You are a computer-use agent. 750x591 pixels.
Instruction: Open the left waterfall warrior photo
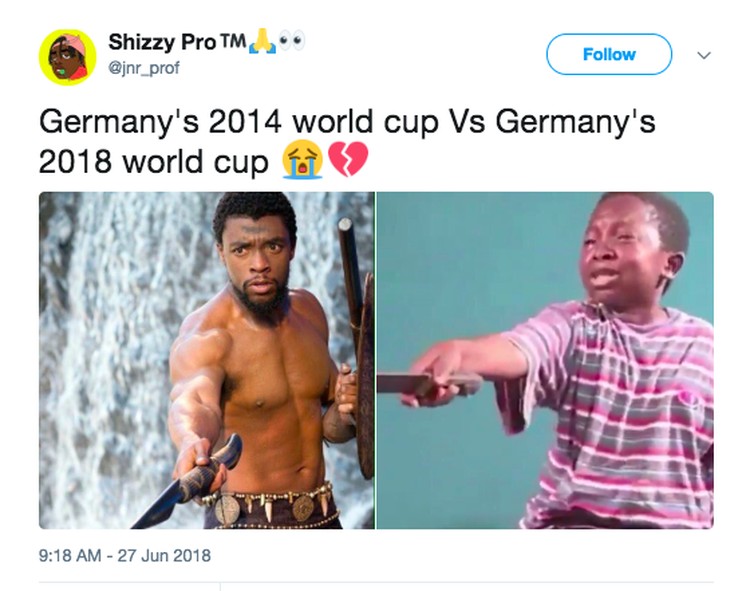click(207, 361)
